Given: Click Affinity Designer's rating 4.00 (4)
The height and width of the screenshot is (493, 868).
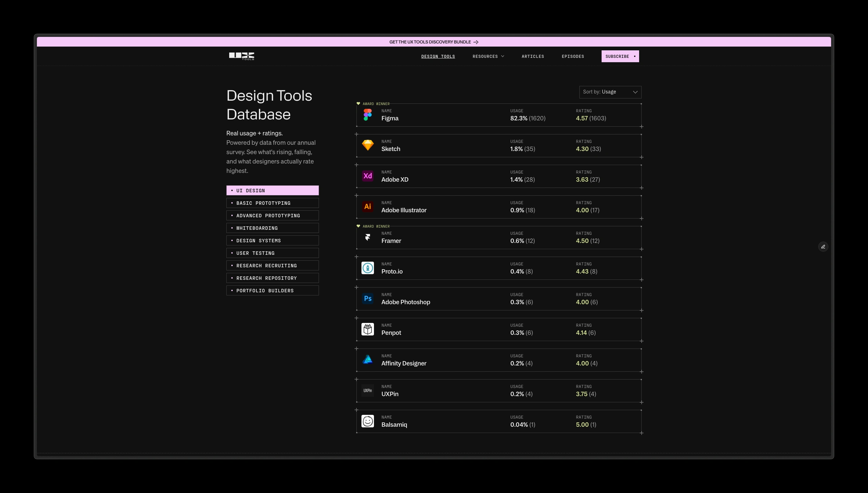Looking at the screenshot, I should [x=587, y=363].
